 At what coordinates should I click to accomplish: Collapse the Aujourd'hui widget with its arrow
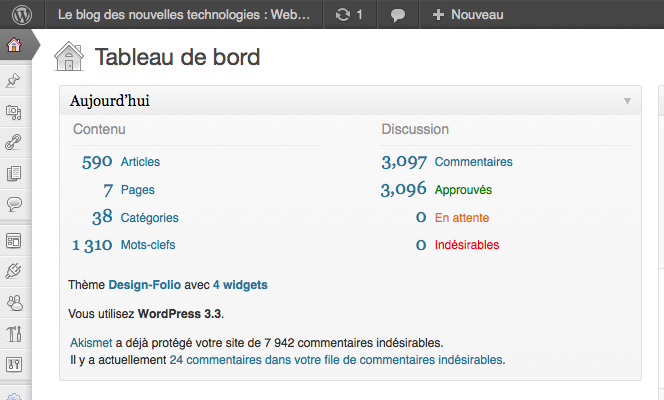(x=627, y=101)
